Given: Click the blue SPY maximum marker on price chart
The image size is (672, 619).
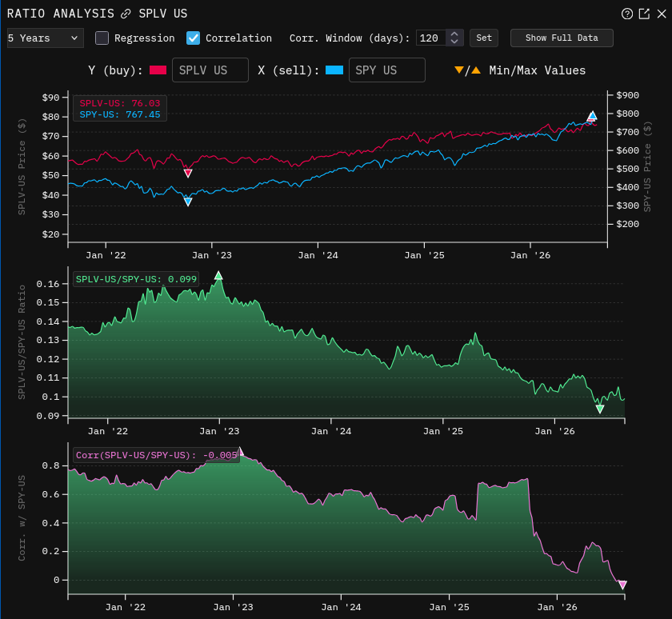Looking at the screenshot, I should click(x=592, y=115).
